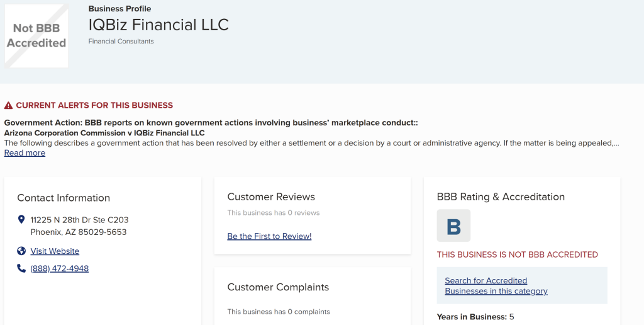644x325 pixels.
Task: Click the IQBiz Financial LLC business title
Action: click(158, 25)
